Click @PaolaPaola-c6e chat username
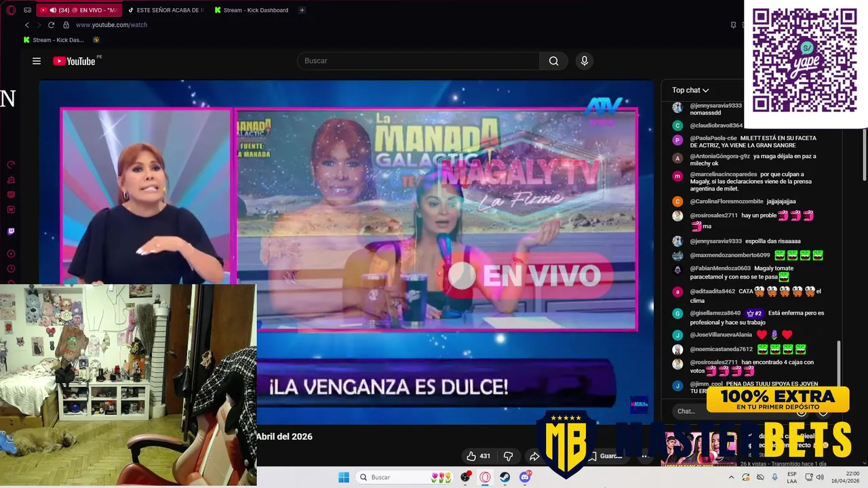 (x=713, y=138)
